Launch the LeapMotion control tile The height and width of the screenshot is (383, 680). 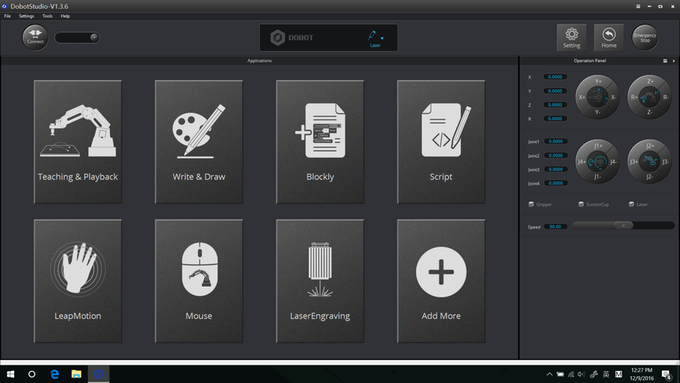point(78,281)
